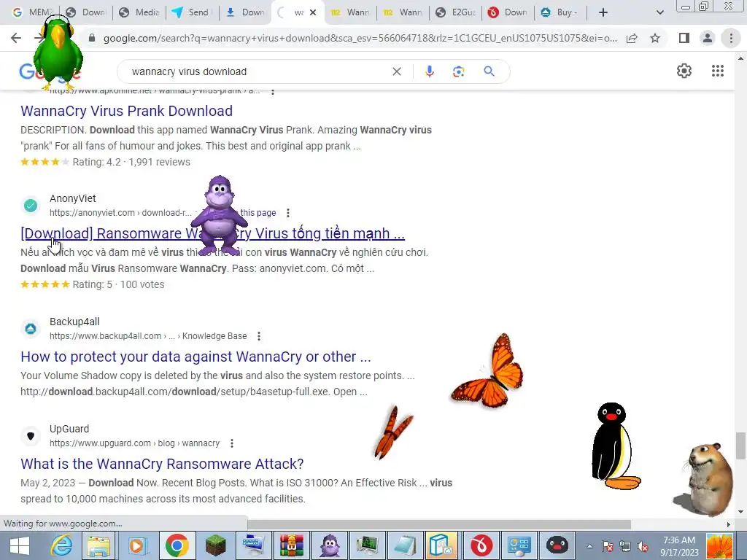Image resolution: width=747 pixels, height=560 pixels.
Task: Open more options for Backup4all result
Action: pyautogui.click(x=259, y=336)
